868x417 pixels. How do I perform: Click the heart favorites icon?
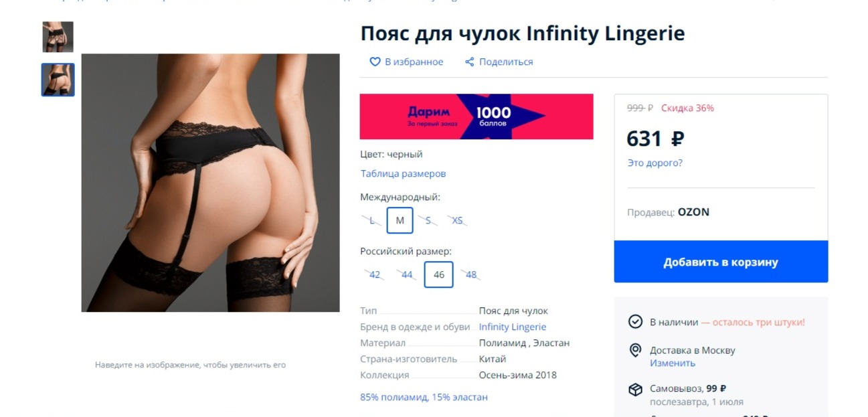point(375,62)
